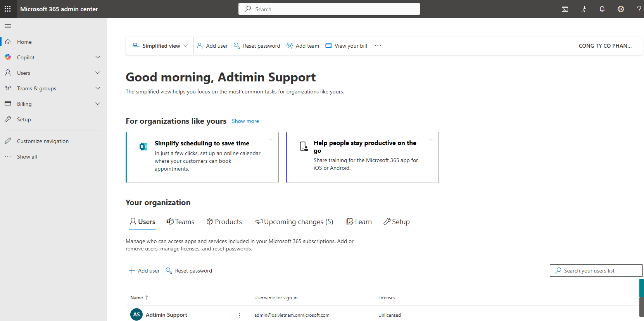The image size is (644, 321).
Task: Open the settings gear icon
Action: [x=621, y=9]
